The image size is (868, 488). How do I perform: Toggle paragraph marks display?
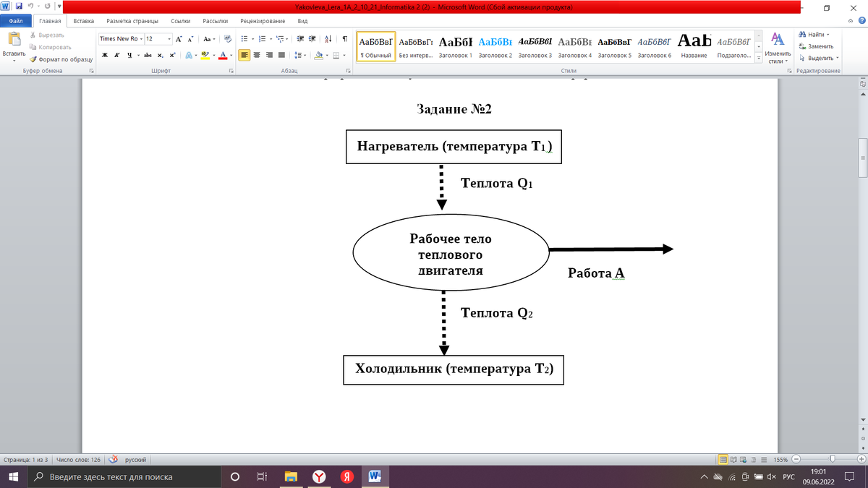[345, 39]
